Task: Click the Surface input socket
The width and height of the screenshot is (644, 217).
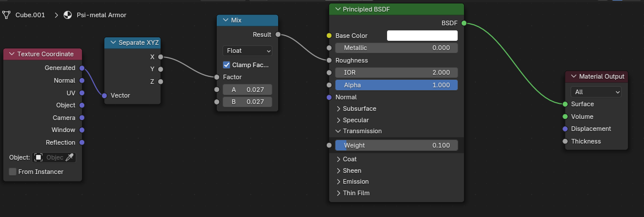Action: pos(565,104)
